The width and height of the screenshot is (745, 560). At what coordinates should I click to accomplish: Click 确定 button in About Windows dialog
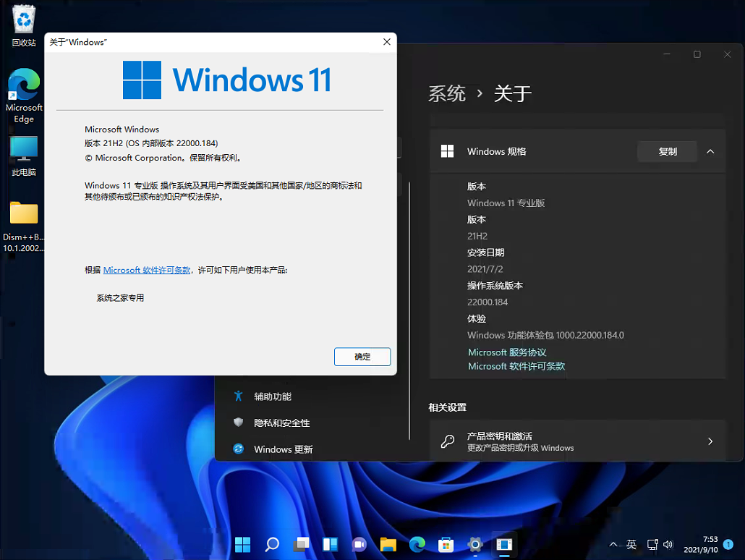tap(362, 357)
